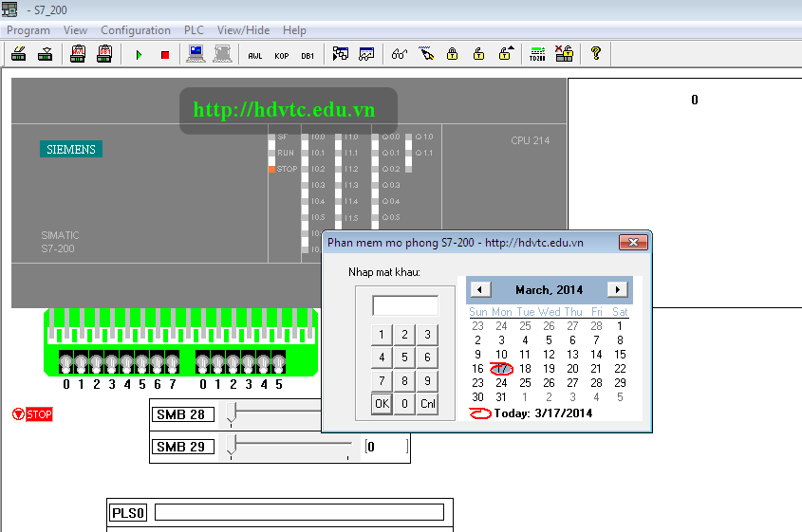Image resolution: width=802 pixels, height=532 pixels.
Task: Toggle input switch 2 in the six-switch bank
Action: (x=233, y=362)
